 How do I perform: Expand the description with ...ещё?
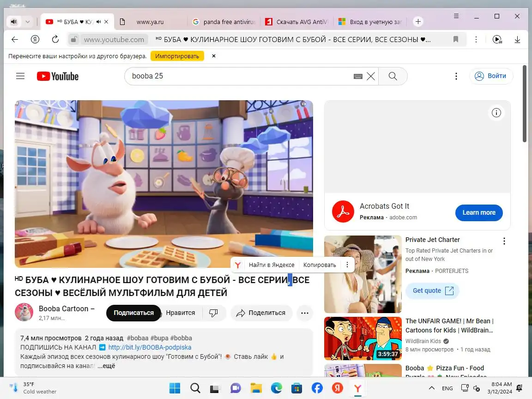point(106,366)
